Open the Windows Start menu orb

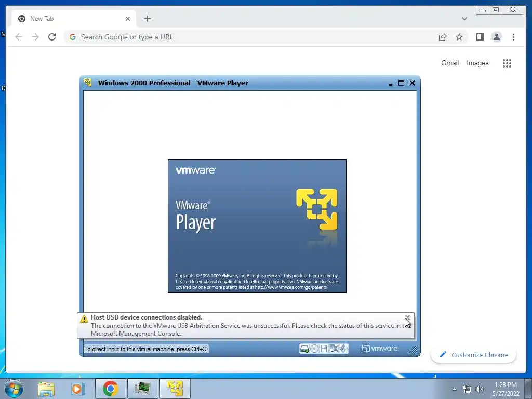click(14, 389)
